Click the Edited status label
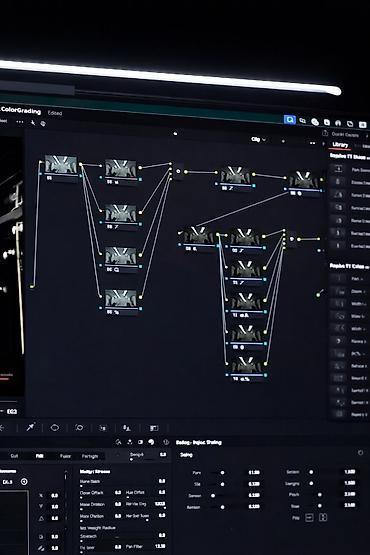The width and height of the screenshot is (370, 555). pos(55,113)
